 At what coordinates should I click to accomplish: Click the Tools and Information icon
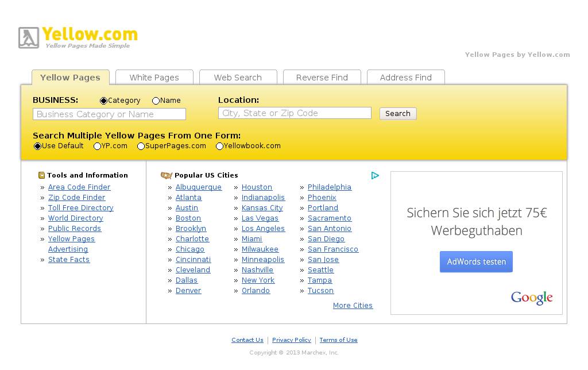[x=41, y=176]
